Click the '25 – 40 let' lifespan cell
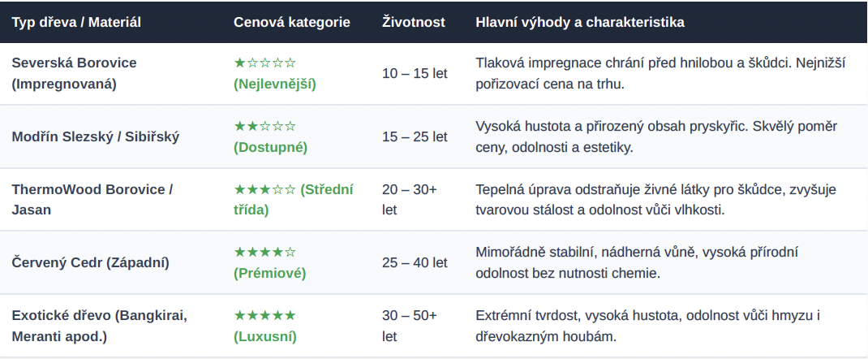This screenshot has height=359, width=868. [x=415, y=262]
